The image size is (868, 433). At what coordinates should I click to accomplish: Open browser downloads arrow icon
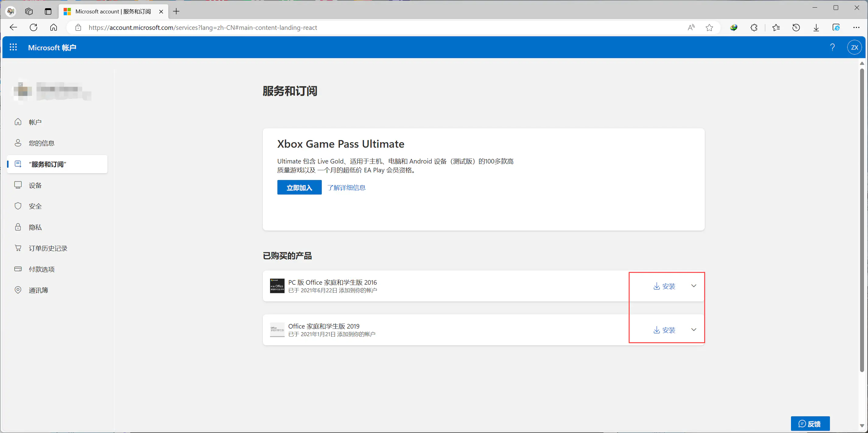coord(816,28)
